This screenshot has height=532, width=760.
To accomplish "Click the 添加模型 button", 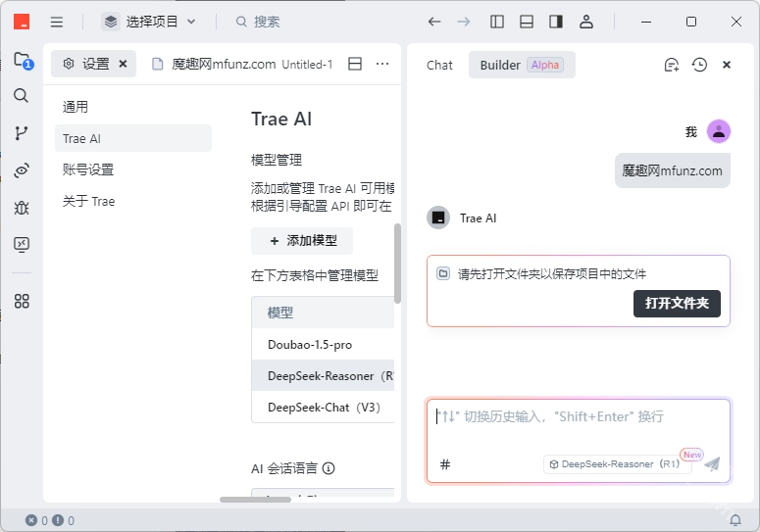I will click(302, 241).
